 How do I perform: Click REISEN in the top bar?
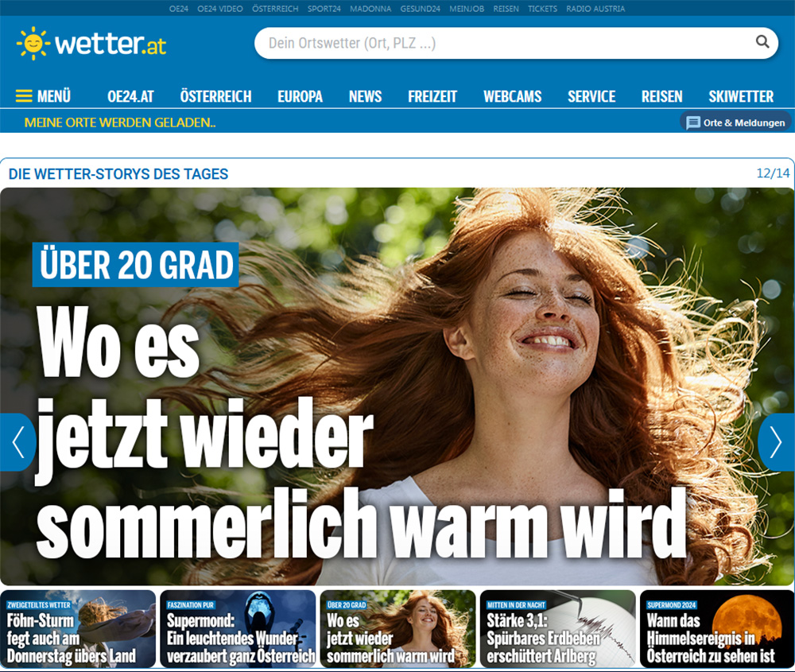tap(506, 9)
